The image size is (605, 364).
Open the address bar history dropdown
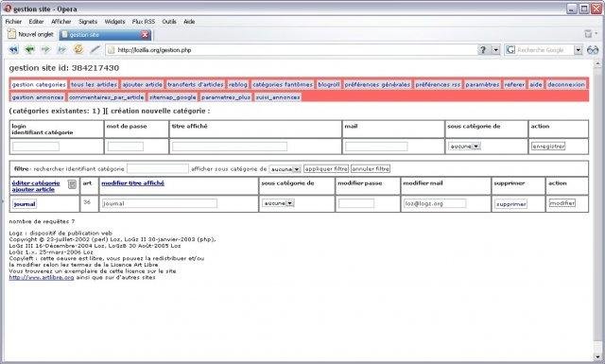click(x=495, y=50)
